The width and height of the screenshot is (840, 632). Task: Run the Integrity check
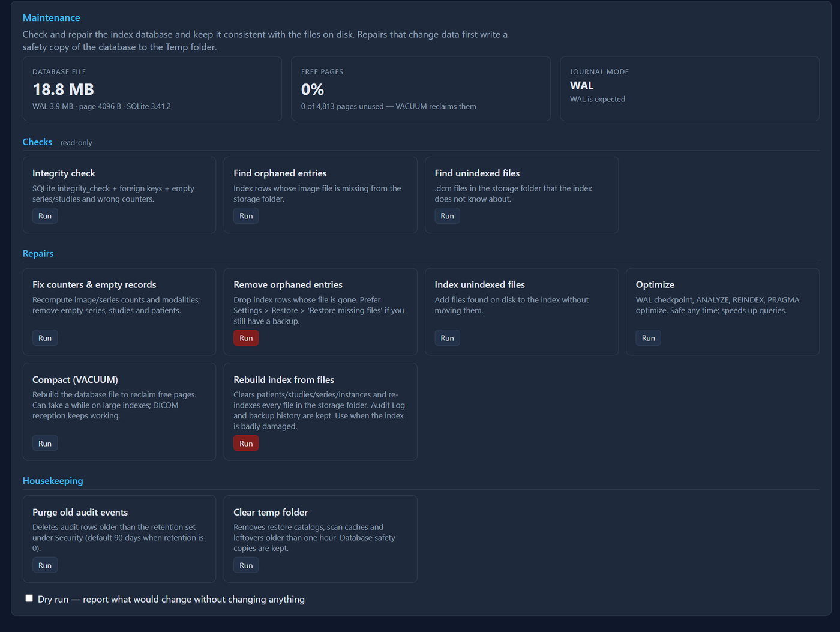pos(45,216)
